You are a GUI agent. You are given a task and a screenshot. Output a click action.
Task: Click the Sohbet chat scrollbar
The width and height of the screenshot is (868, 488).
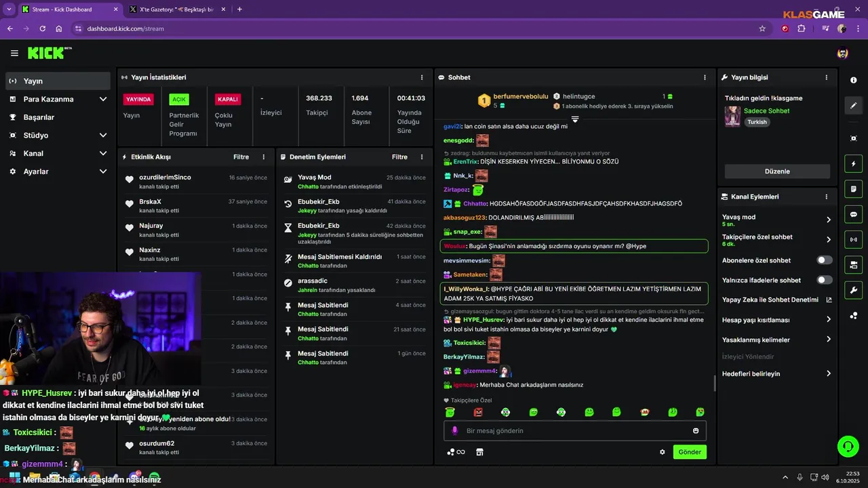pos(715,384)
